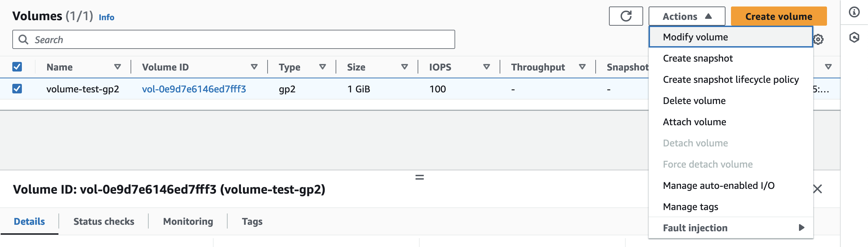Click the search magnifier icon
The image size is (868, 247).
(x=24, y=39)
